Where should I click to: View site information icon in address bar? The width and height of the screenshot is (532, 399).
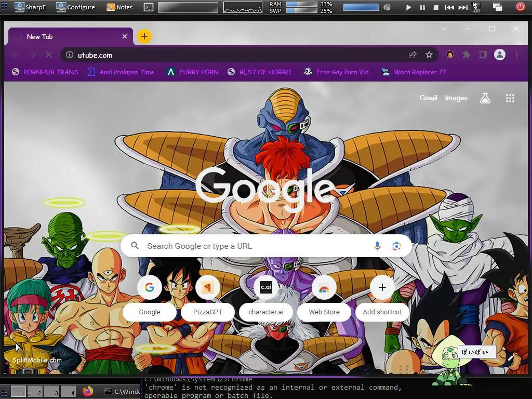[x=70, y=55]
